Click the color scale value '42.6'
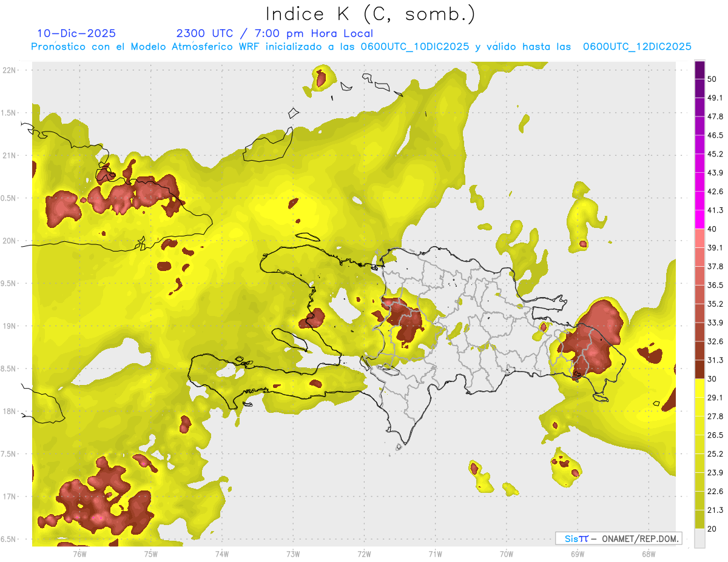The image size is (728, 562). pyautogui.click(x=715, y=192)
